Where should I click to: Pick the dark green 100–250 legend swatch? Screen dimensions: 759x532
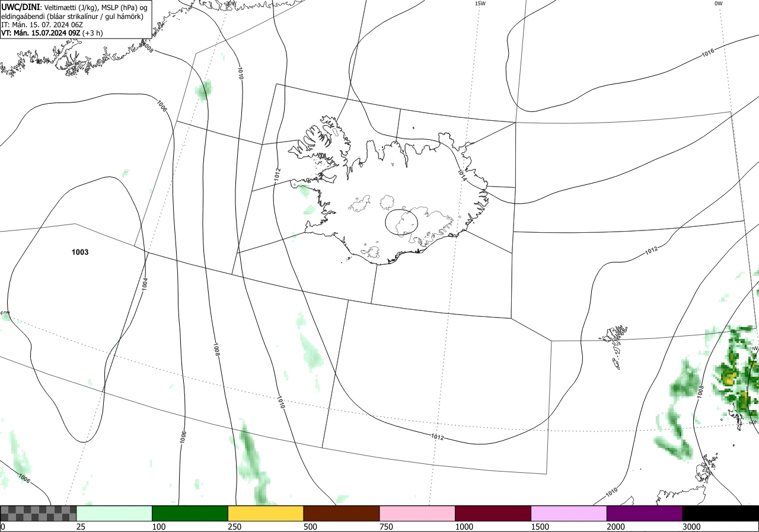[x=190, y=513]
